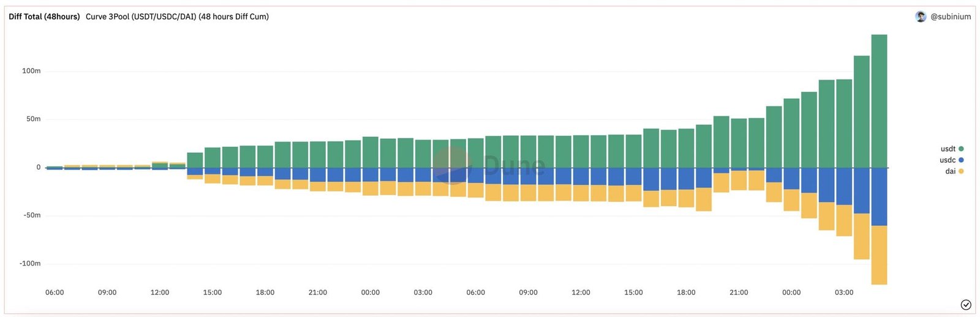The image size is (980, 317).
Task: Click the -100m y-axis label
Action: [x=30, y=264]
